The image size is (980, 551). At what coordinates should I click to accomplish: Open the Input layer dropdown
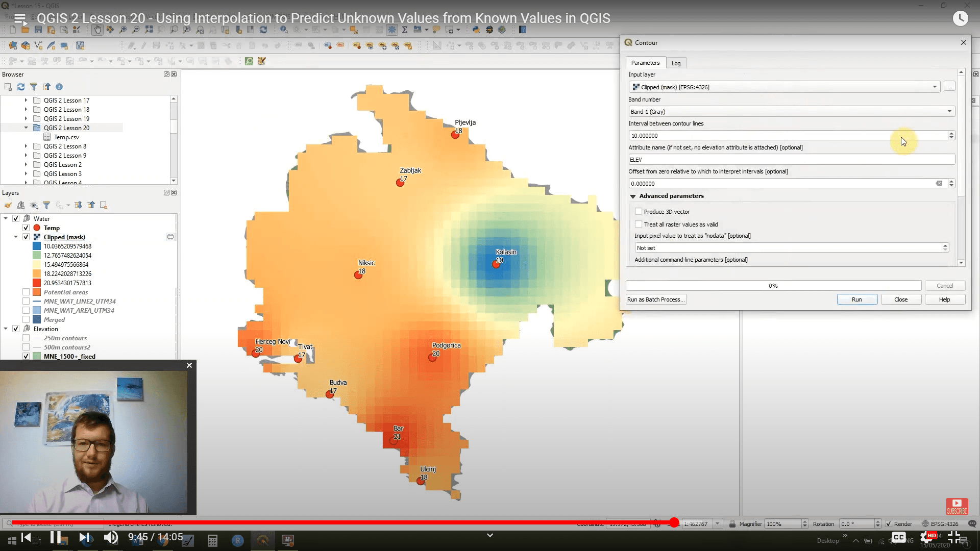[785, 87]
